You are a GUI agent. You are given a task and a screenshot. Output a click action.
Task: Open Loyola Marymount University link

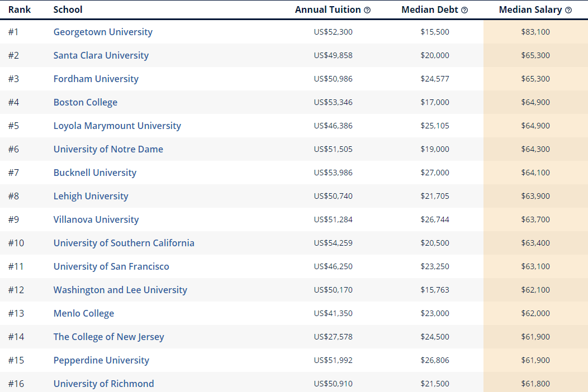[x=117, y=126]
